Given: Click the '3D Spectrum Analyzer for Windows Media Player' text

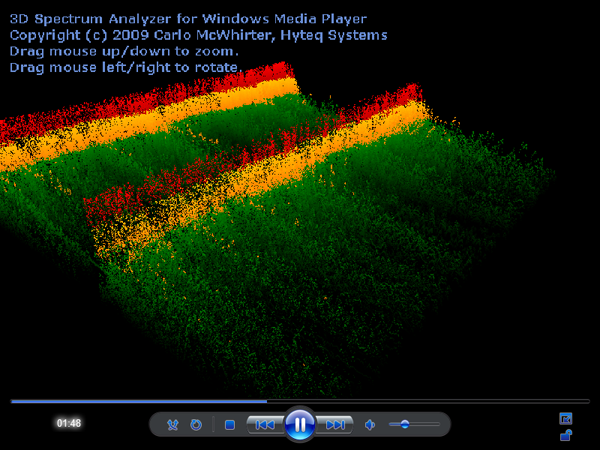Looking at the screenshot, I should [x=188, y=19].
